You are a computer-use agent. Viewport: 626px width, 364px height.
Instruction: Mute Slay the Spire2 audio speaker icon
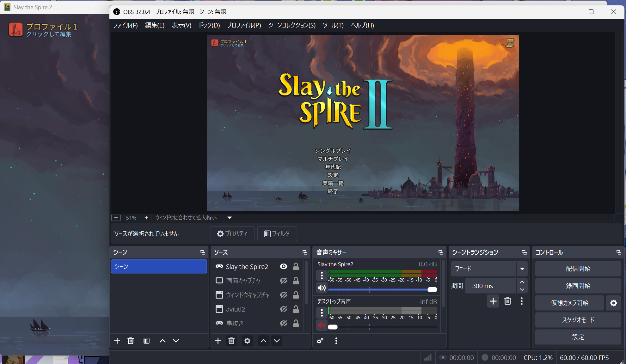point(322,288)
